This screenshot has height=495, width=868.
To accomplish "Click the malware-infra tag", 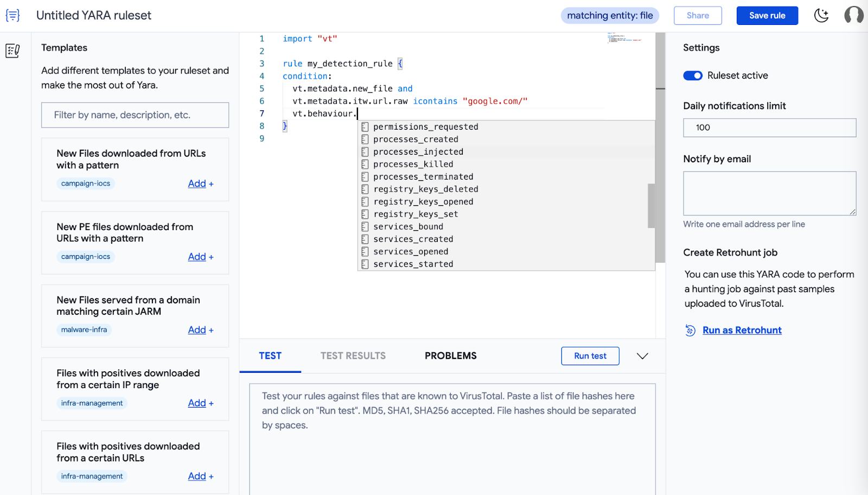I will click(x=84, y=330).
